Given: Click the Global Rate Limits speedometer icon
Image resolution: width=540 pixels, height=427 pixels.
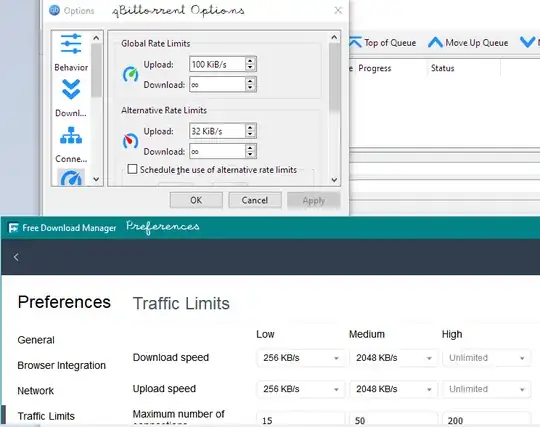Looking at the screenshot, I should point(131,74).
